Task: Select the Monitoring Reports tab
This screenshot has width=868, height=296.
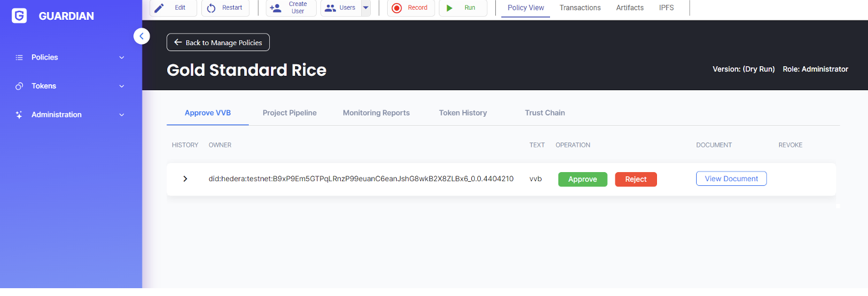Action: coord(376,113)
